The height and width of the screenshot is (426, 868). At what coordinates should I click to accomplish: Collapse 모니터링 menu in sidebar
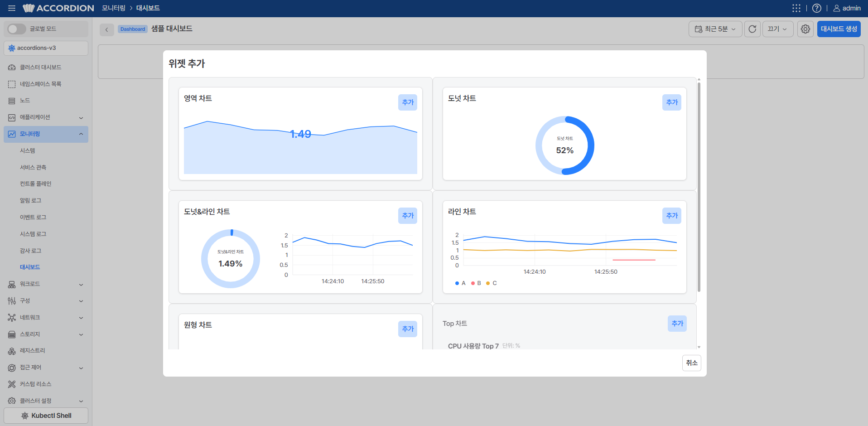click(46, 134)
